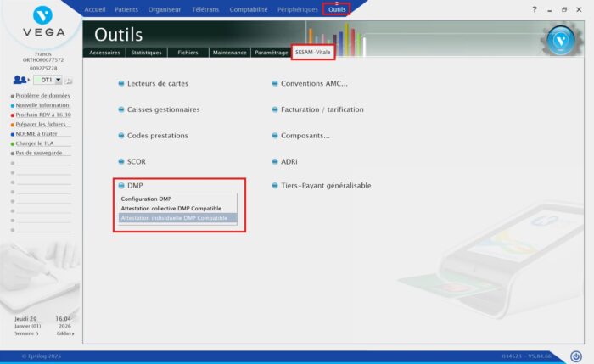Switch to the Maintenance tab
This screenshot has height=364, width=594.
[x=229, y=53]
